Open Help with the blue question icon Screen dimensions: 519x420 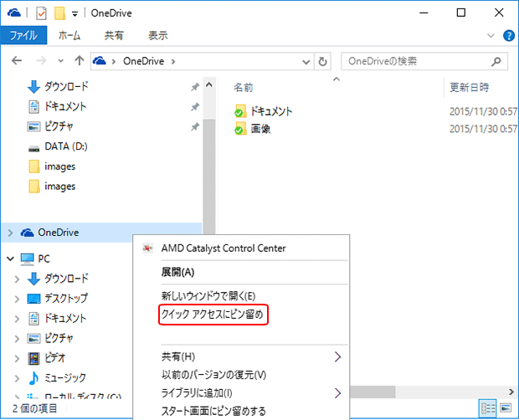point(509,35)
